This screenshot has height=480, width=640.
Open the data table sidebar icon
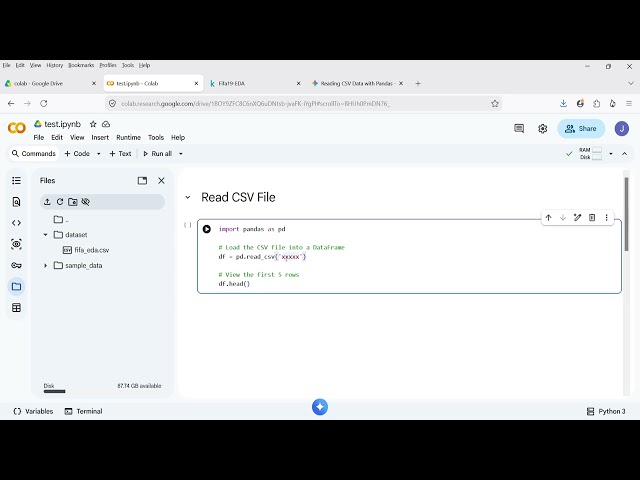coord(16,308)
